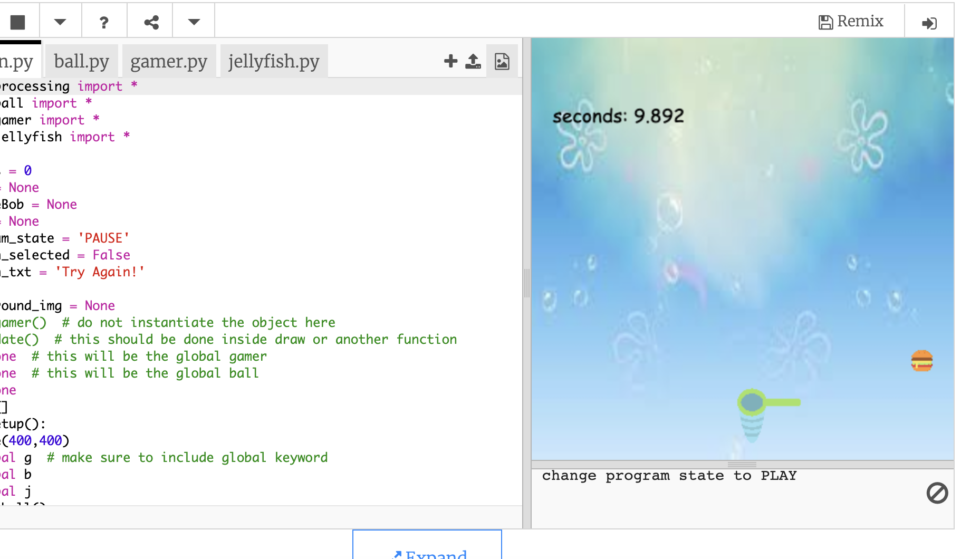Open the dropdown arrow next to the stop button
The width and height of the screenshot is (980, 559).
(60, 22)
